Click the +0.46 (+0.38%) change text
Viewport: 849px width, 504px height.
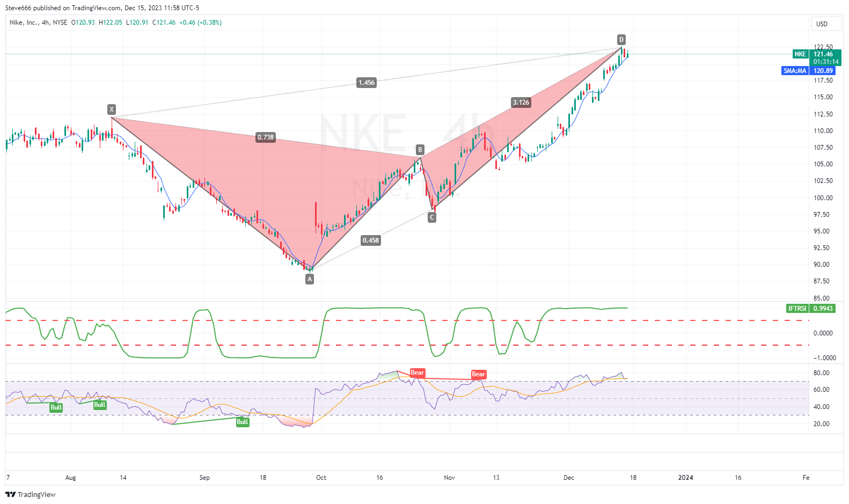point(200,23)
